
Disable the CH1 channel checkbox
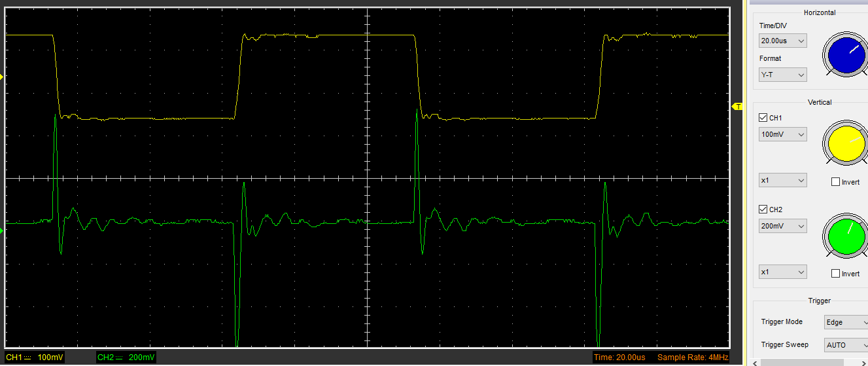click(763, 118)
